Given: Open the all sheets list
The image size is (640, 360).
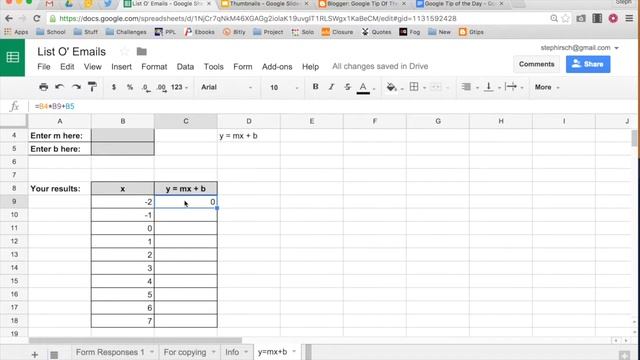Looking at the screenshot, I should click(x=54, y=355).
